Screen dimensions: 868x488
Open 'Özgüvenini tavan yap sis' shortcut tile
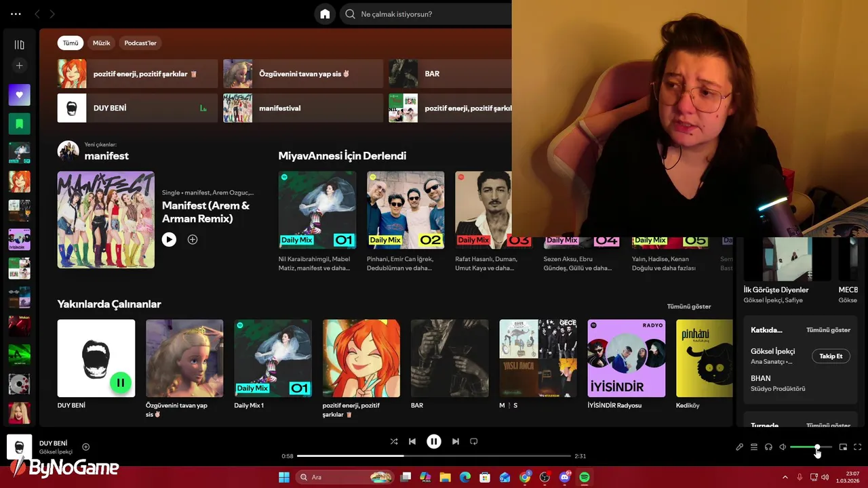pyautogui.click(x=303, y=73)
